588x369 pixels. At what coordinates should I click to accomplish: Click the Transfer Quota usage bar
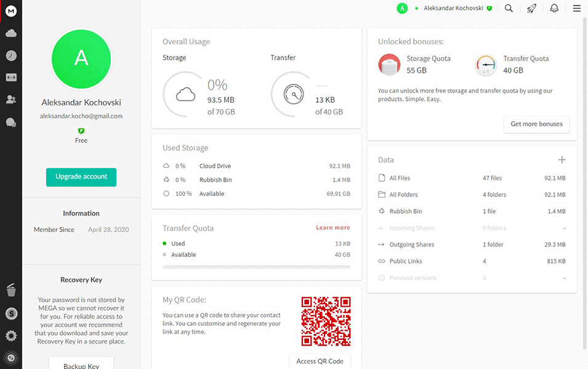tap(259, 267)
